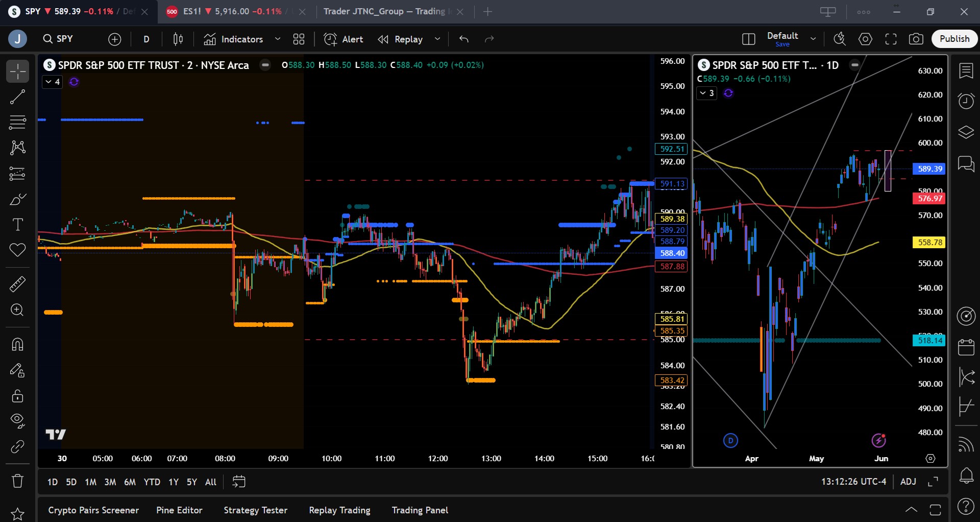The image size is (980, 522).
Task: Expand the Replay options arrow
Action: [437, 39]
